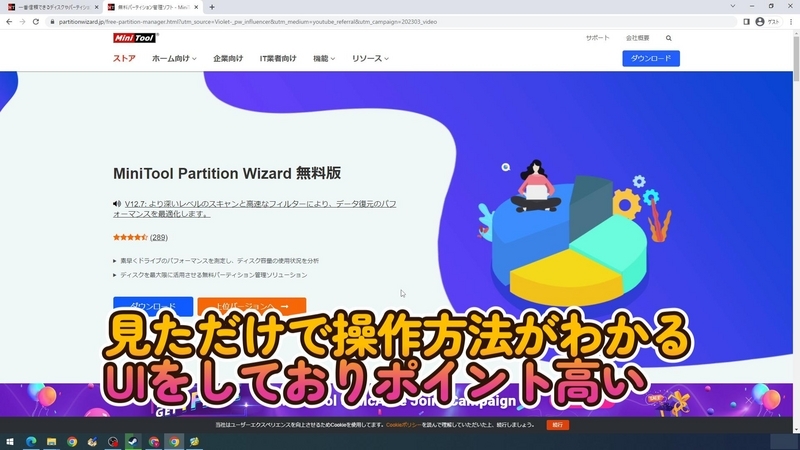800x450 pixels.
Task: Open the first Chrome icon in the taskbar
Action: 72,441
